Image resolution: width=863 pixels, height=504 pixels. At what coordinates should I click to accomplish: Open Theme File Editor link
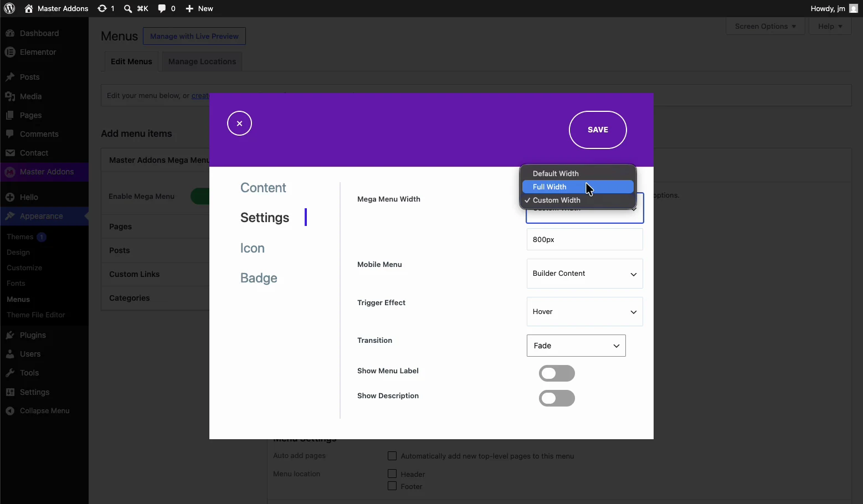(x=36, y=315)
